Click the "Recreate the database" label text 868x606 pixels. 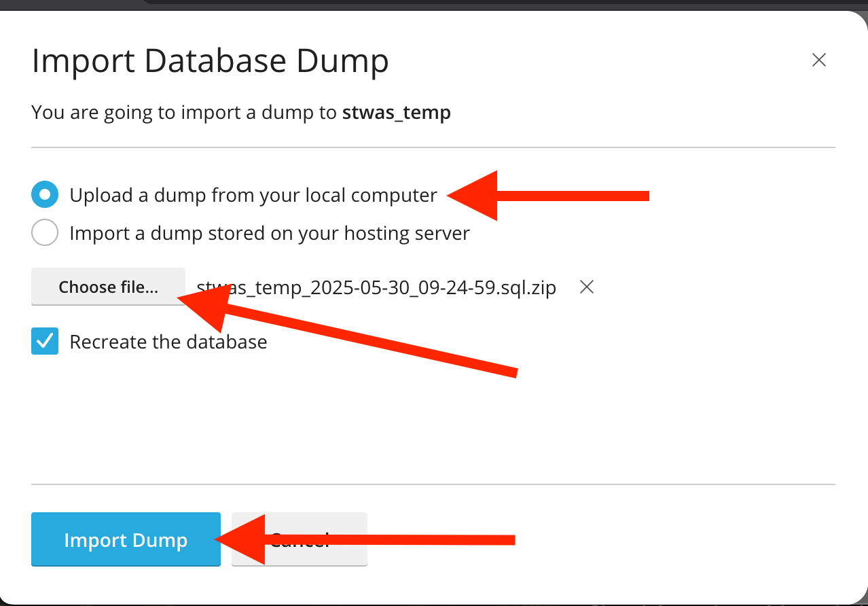pyautogui.click(x=168, y=342)
